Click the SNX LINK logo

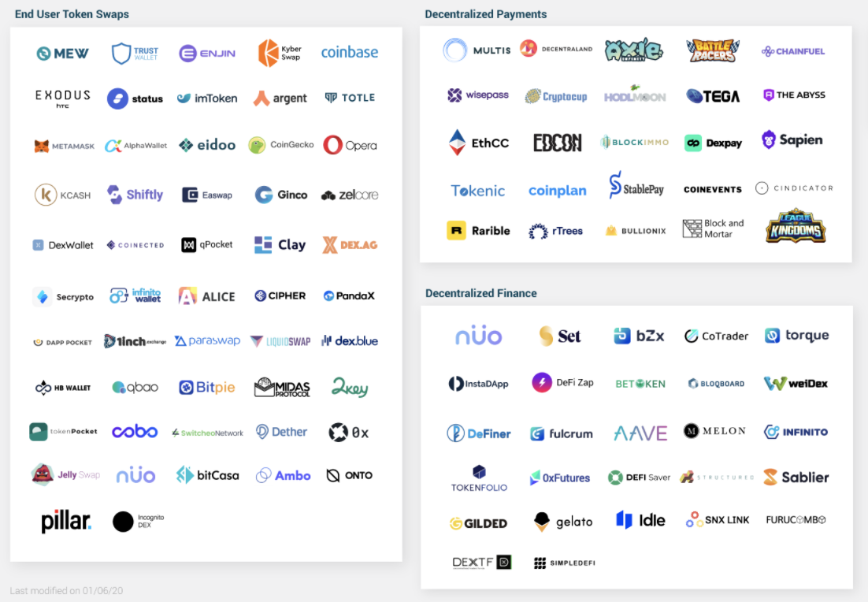(718, 519)
